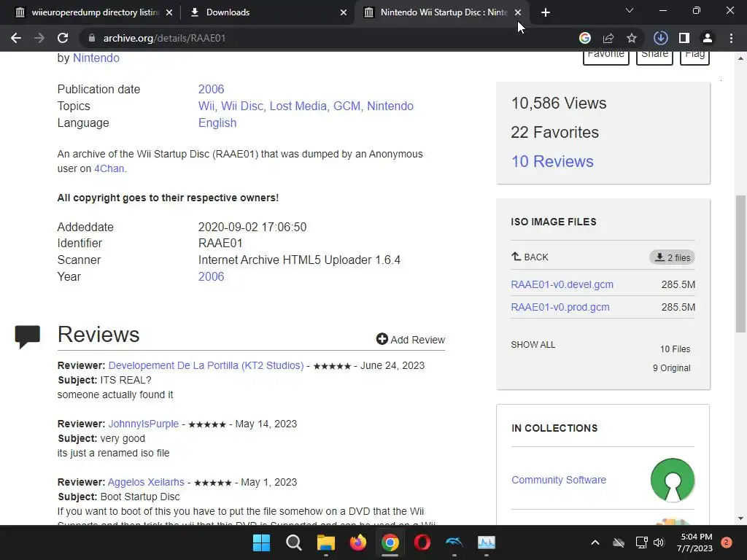Screen dimensions: 747x560
Task: Go BACK in the ISO image files list
Action: tap(530, 257)
